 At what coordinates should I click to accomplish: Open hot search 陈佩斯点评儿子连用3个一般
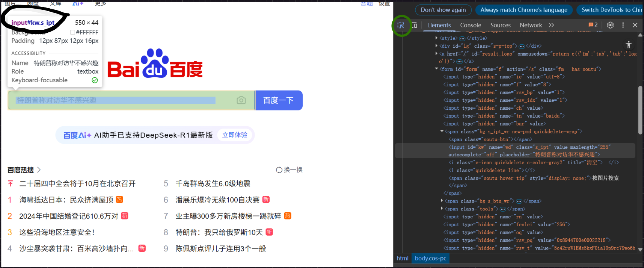[x=221, y=248]
